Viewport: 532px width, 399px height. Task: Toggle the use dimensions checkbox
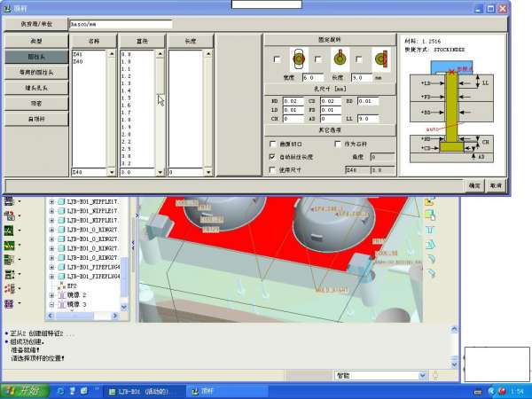tap(272, 169)
